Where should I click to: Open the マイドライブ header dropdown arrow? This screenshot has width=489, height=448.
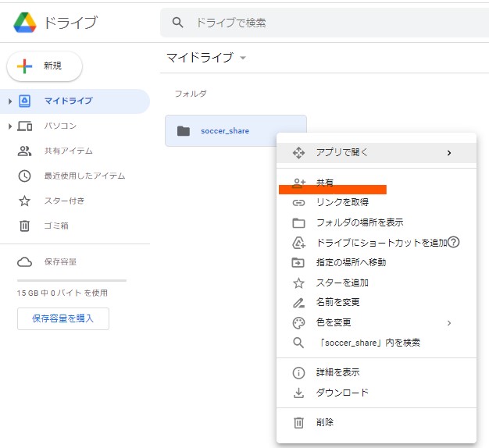click(243, 59)
